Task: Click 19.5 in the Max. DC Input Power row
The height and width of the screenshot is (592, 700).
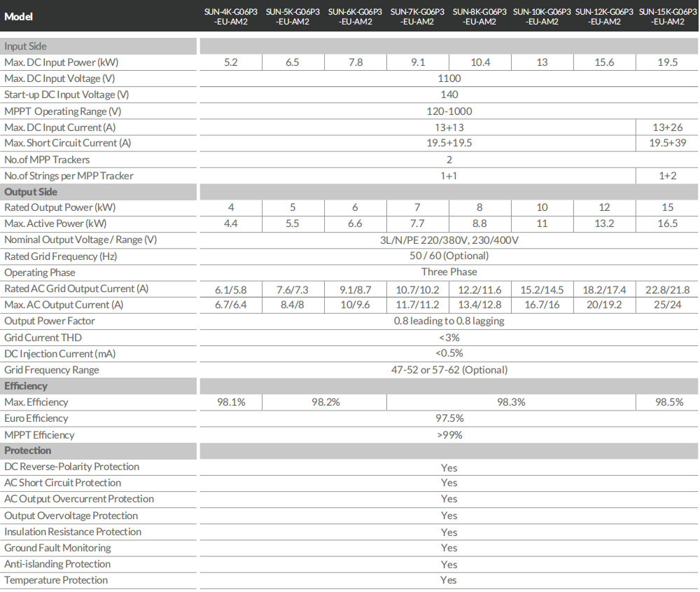Action: [x=667, y=62]
